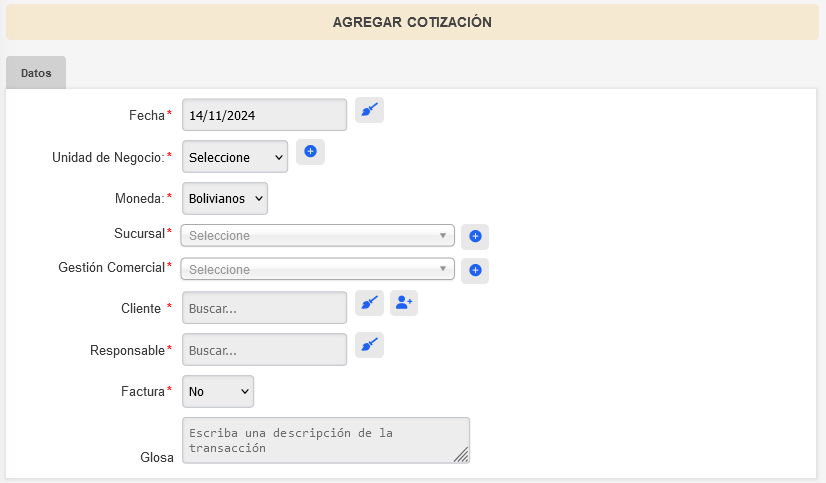Expand the Gestión Comercial select list
Image resolution: width=826 pixels, height=483 pixels.
pyautogui.click(x=318, y=269)
